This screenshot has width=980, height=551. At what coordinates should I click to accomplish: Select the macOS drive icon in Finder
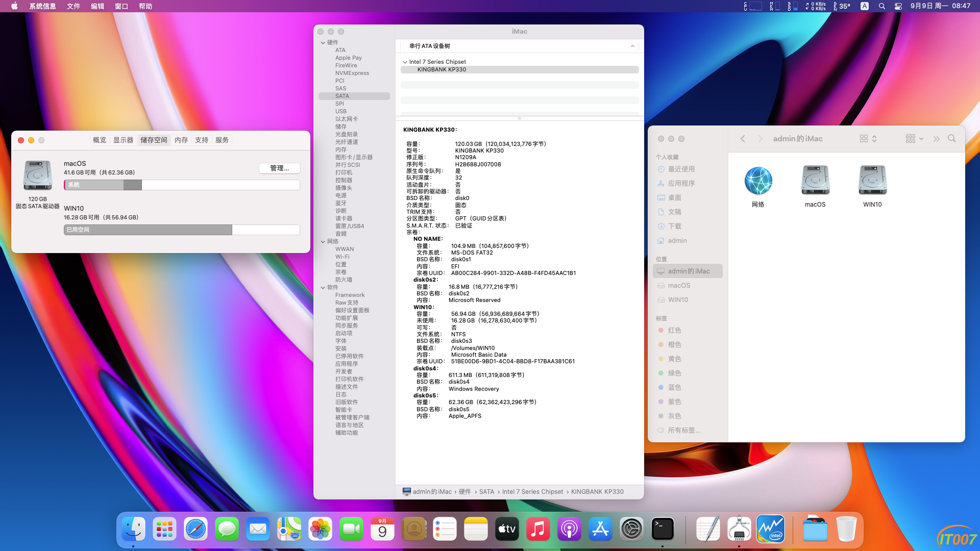coord(815,181)
